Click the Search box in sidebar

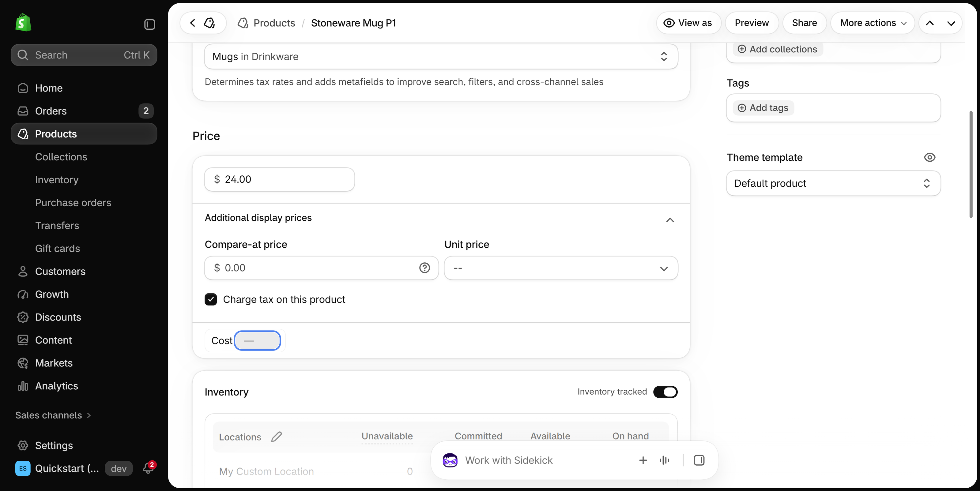(84, 55)
